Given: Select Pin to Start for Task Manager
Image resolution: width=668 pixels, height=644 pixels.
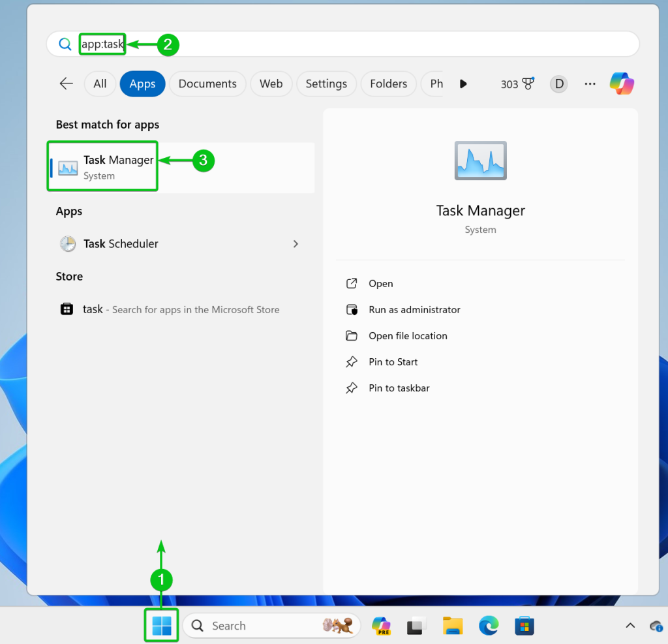Looking at the screenshot, I should coord(393,361).
